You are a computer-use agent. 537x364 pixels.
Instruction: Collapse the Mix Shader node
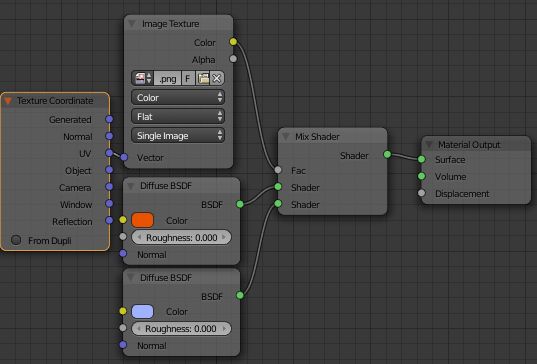[286, 137]
